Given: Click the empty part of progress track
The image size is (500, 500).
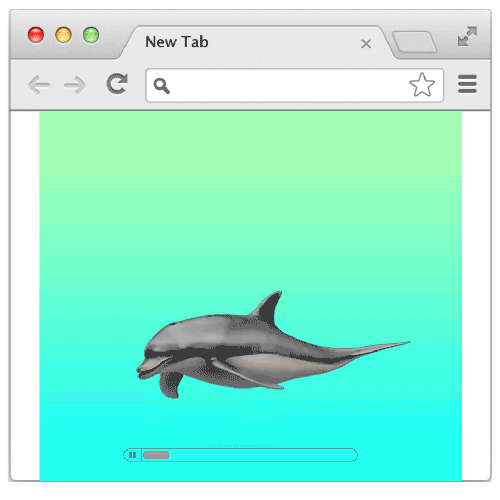Looking at the screenshot, I should click(x=263, y=455).
